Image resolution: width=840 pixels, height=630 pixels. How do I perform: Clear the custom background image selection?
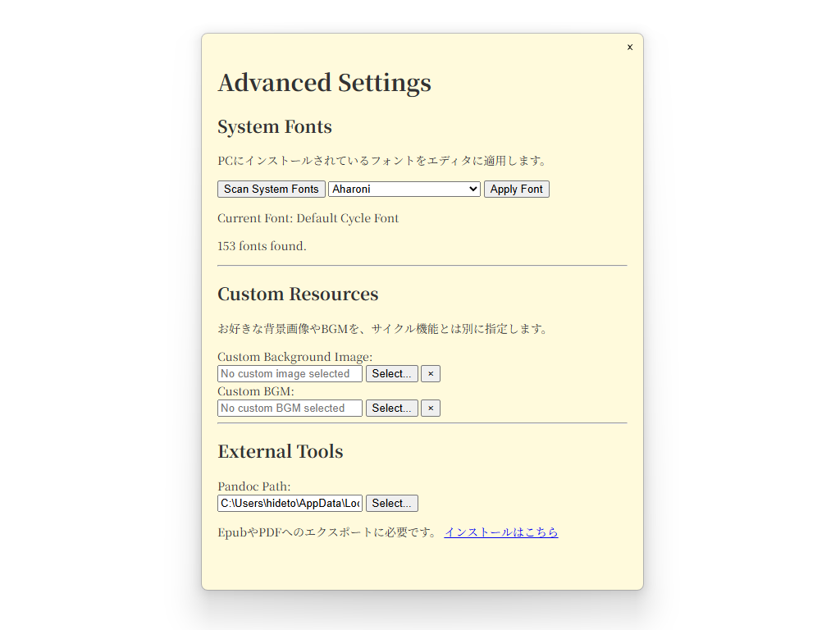(430, 373)
